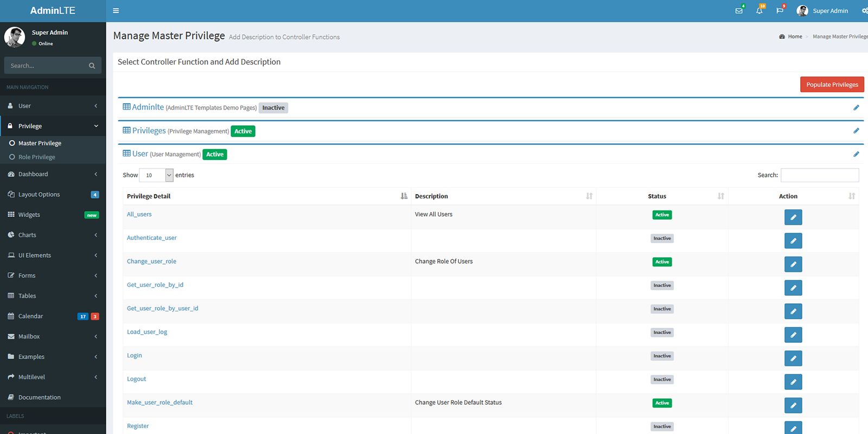The width and height of the screenshot is (868, 434).
Task: Expand the Charts sidebar menu
Action: pyautogui.click(x=27, y=235)
